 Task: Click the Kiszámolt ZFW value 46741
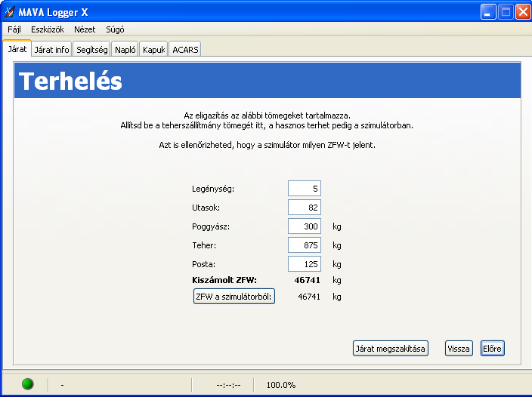(x=307, y=280)
